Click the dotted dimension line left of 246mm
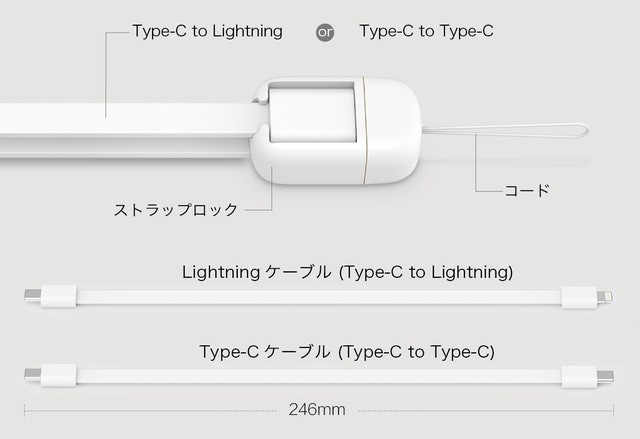The height and width of the screenshot is (439, 640). click(x=150, y=409)
